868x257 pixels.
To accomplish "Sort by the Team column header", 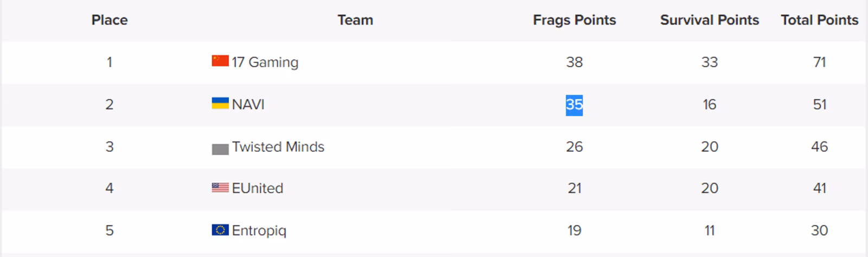I will (355, 20).
